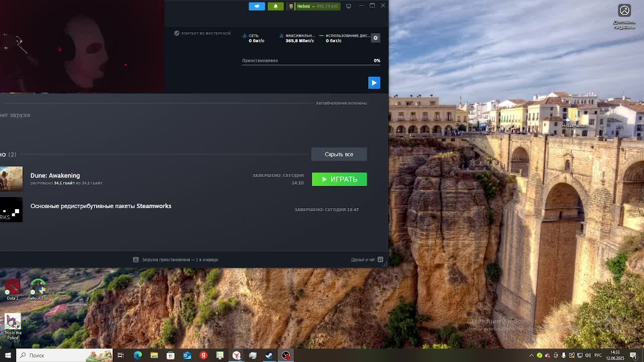This screenshot has height=362, width=644.
Task: Click the downloads status icon
Action: (x=136, y=259)
